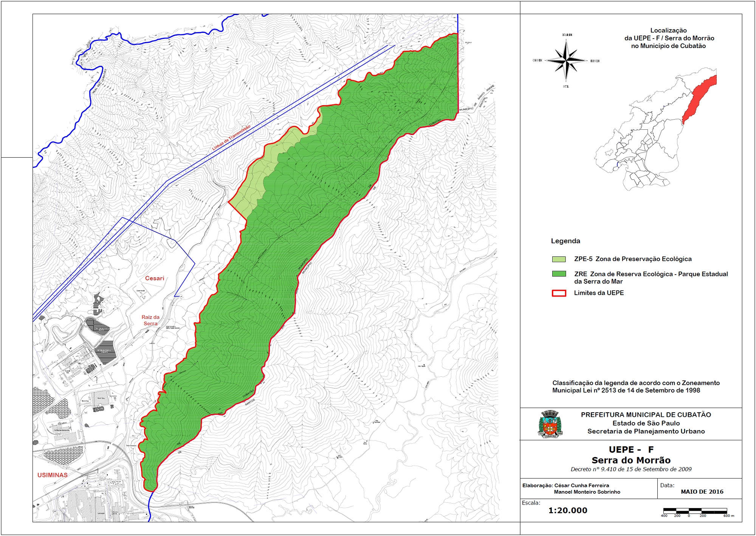The height and width of the screenshot is (536, 756).
Task: Click the MAIO DE 2016 date text
Action: click(x=702, y=492)
